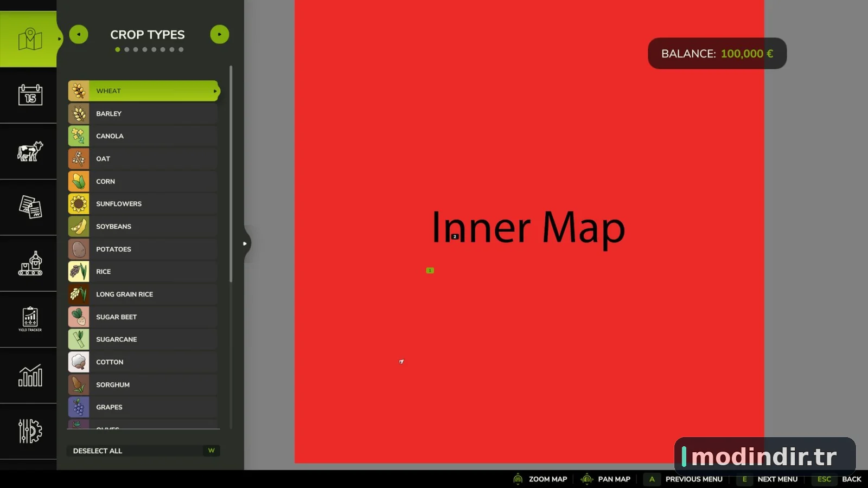Go to Next Menu
Screen dimensions: 868x488
pos(767,479)
